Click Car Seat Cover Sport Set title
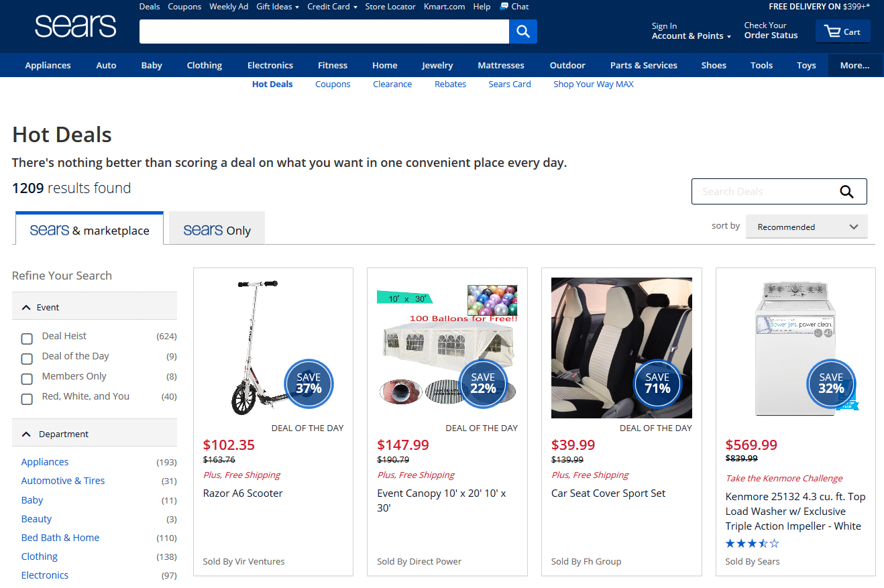 [x=608, y=493]
